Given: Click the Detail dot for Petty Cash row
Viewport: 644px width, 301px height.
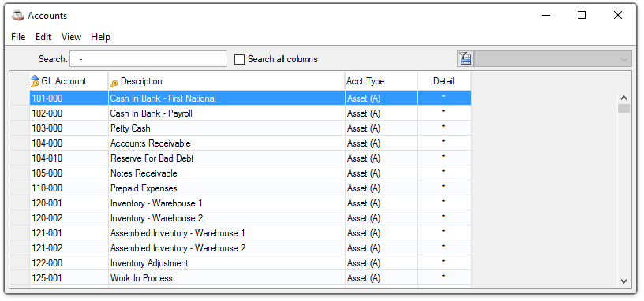Looking at the screenshot, I should pos(444,126).
